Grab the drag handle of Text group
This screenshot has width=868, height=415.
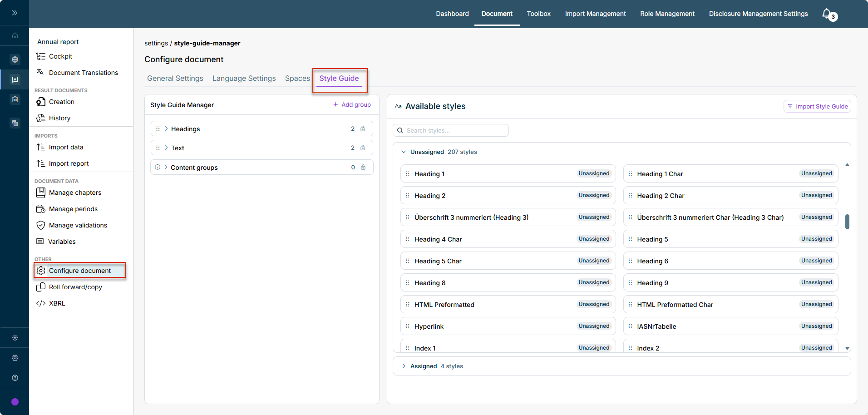point(158,148)
